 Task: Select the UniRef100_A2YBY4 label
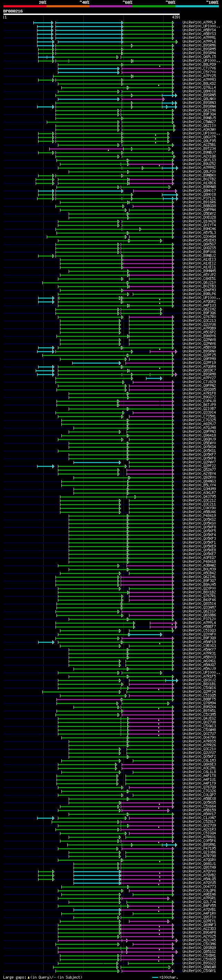coord(199,473)
